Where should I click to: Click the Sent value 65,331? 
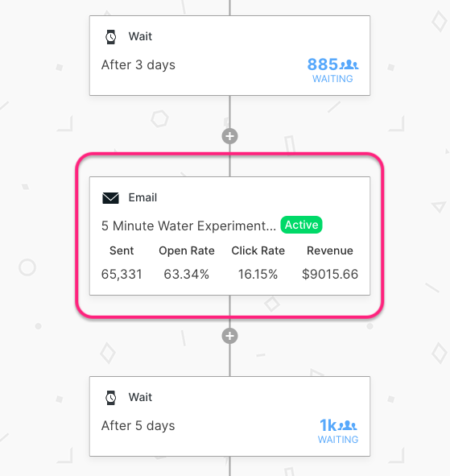pyautogui.click(x=122, y=274)
